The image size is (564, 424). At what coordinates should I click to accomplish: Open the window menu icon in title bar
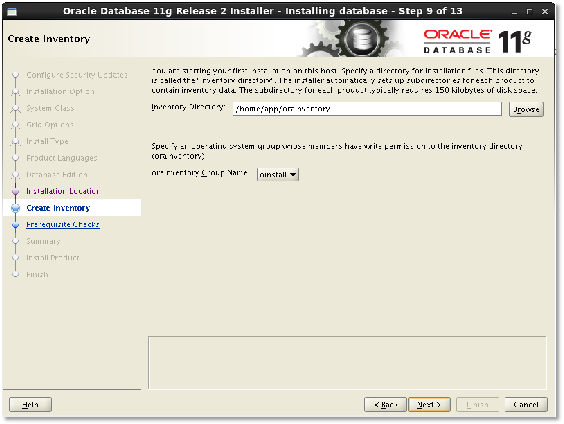point(12,12)
